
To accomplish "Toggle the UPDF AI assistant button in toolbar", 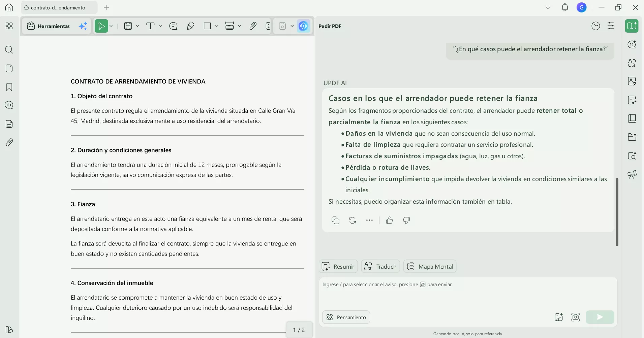I will point(304,26).
